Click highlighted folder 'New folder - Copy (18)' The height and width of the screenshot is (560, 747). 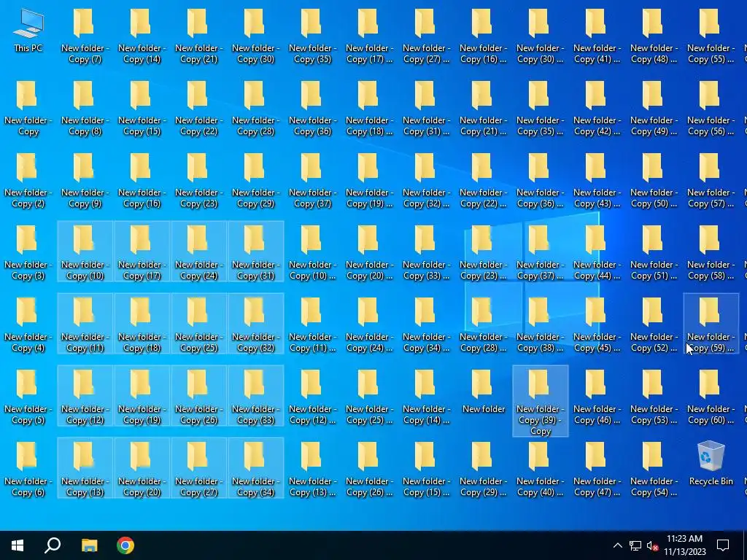tap(142, 324)
